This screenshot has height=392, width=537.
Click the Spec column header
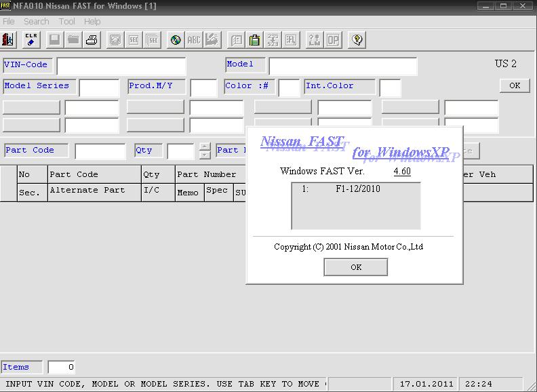pos(218,192)
